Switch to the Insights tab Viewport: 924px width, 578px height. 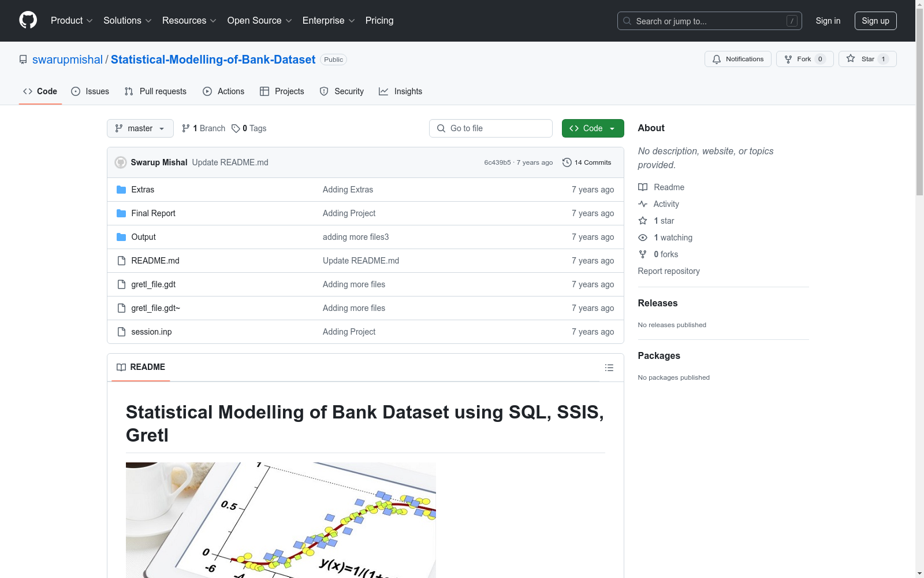[401, 91]
